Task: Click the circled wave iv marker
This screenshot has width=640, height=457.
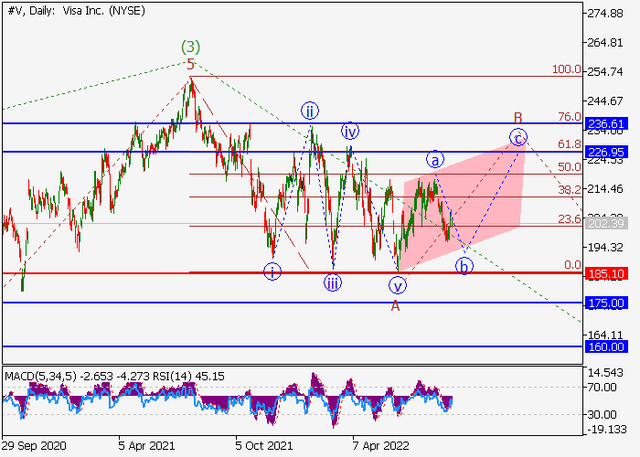Action: point(349,131)
